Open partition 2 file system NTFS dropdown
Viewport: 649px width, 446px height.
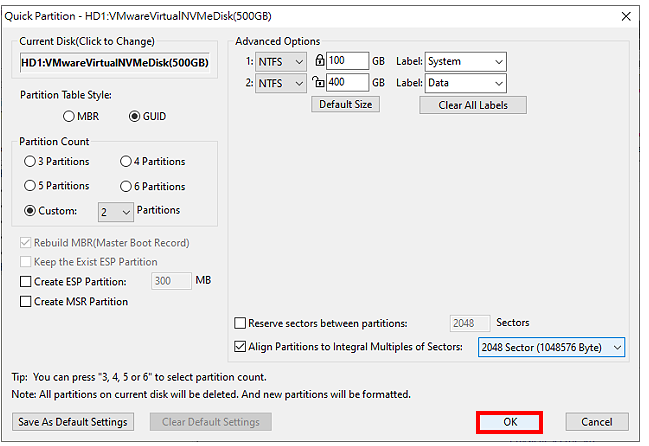tap(281, 83)
